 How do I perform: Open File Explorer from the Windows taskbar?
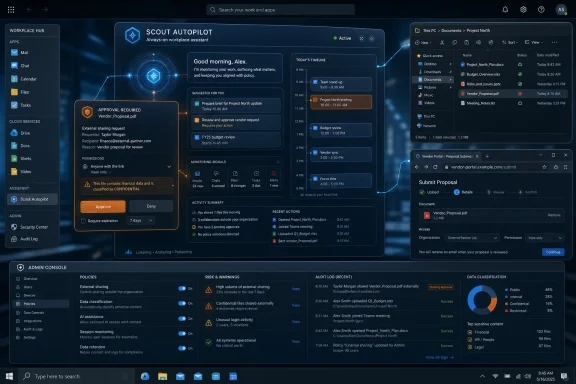[x=162, y=376]
